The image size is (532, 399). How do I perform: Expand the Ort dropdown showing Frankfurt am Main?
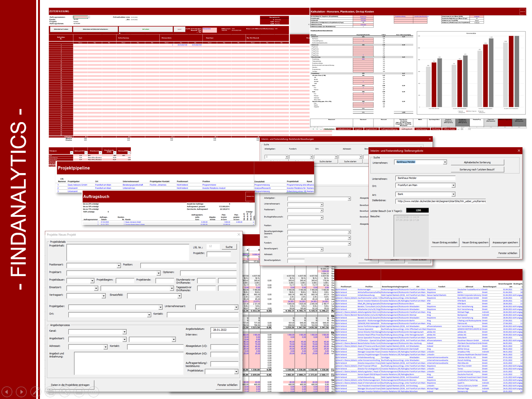453,186
